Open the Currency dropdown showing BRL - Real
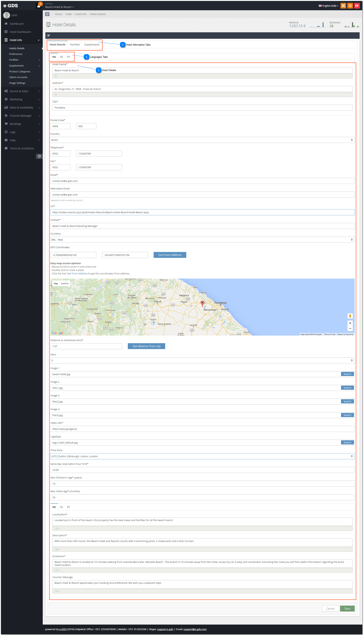Viewport: 364px width, 636px height. tap(202, 240)
